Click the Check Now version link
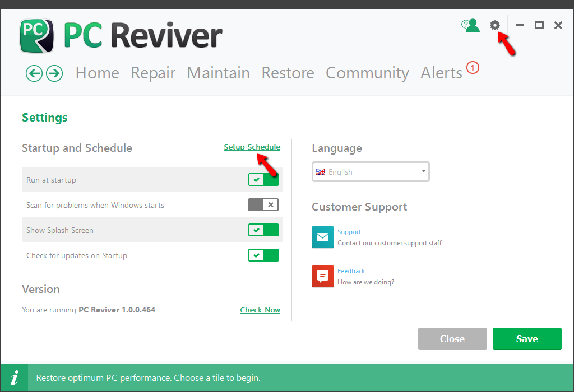The width and height of the screenshot is (574, 392). click(260, 310)
